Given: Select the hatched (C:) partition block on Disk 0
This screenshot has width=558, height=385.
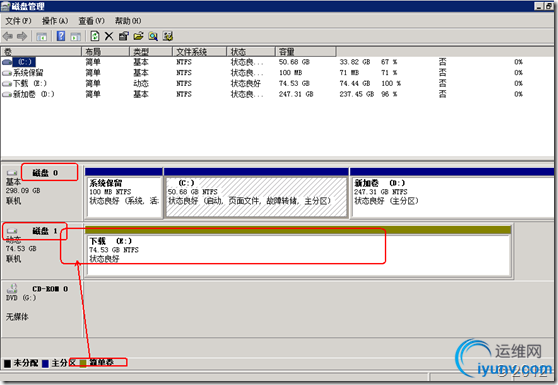Looking at the screenshot, I should (x=256, y=197).
